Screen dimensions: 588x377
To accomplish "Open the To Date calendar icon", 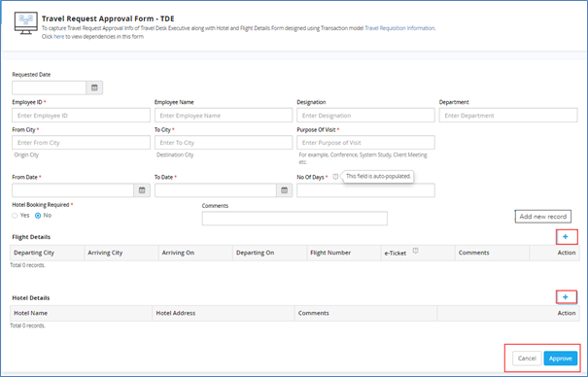I will (284, 190).
